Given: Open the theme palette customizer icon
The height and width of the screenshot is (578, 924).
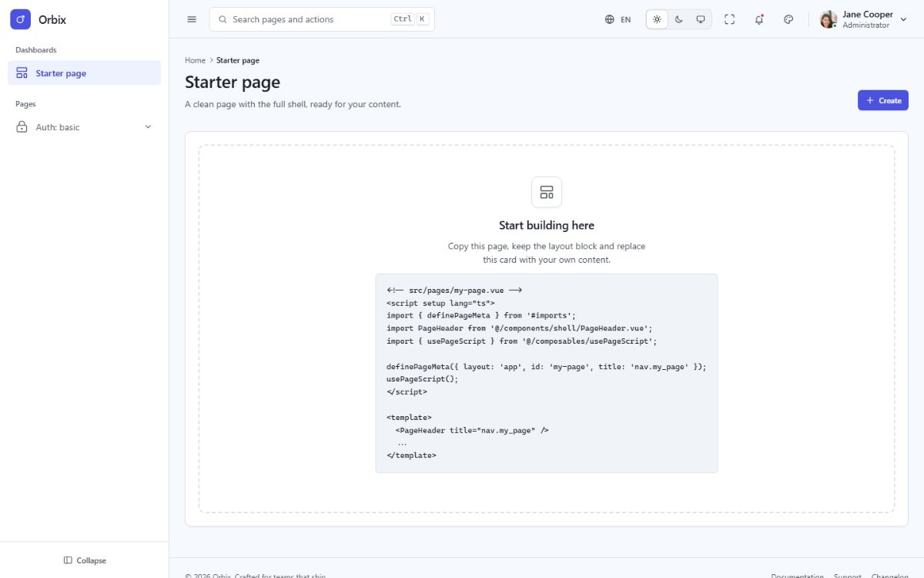Looking at the screenshot, I should click(788, 19).
